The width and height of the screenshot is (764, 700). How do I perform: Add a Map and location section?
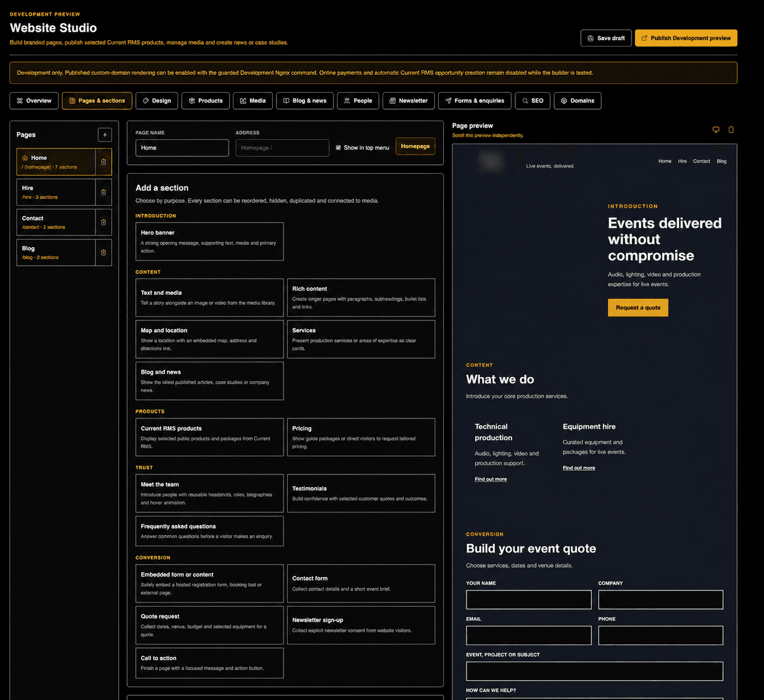(x=209, y=339)
